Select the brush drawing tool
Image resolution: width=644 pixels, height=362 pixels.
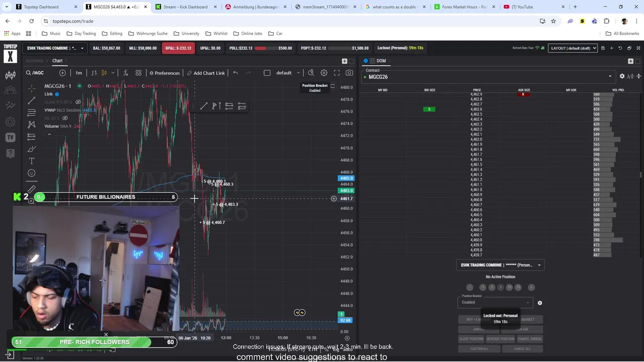(x=32, y=149)
